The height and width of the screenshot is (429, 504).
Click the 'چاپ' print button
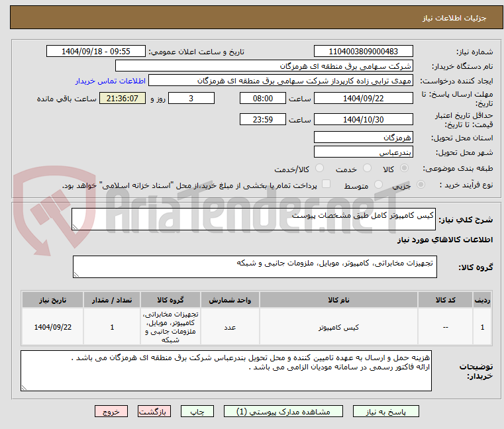point(197,411)
